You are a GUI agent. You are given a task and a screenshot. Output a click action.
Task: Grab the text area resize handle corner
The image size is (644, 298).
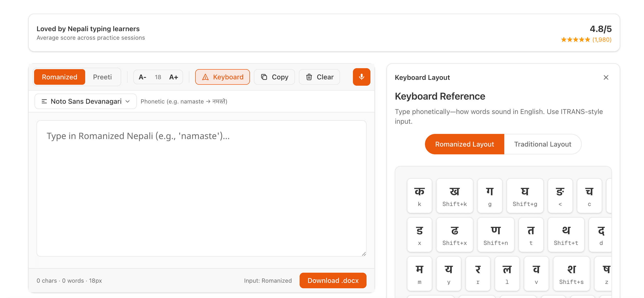(x=364, y=254)
